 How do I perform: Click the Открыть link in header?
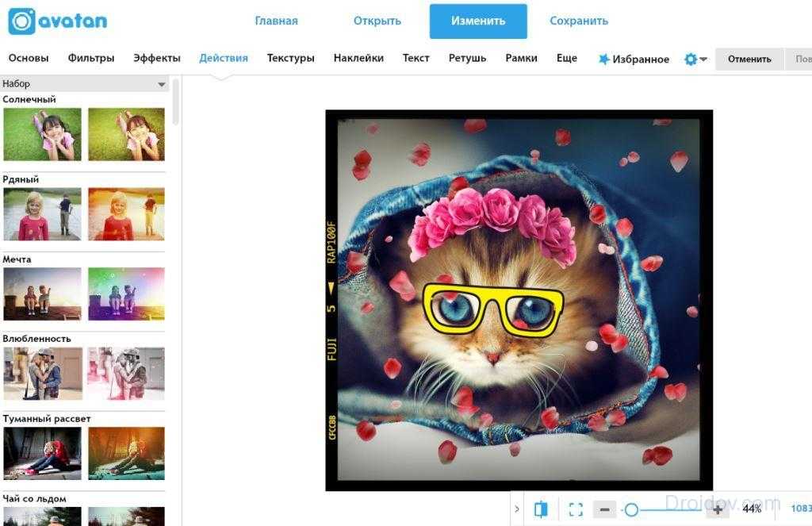(x=377, y=21)
